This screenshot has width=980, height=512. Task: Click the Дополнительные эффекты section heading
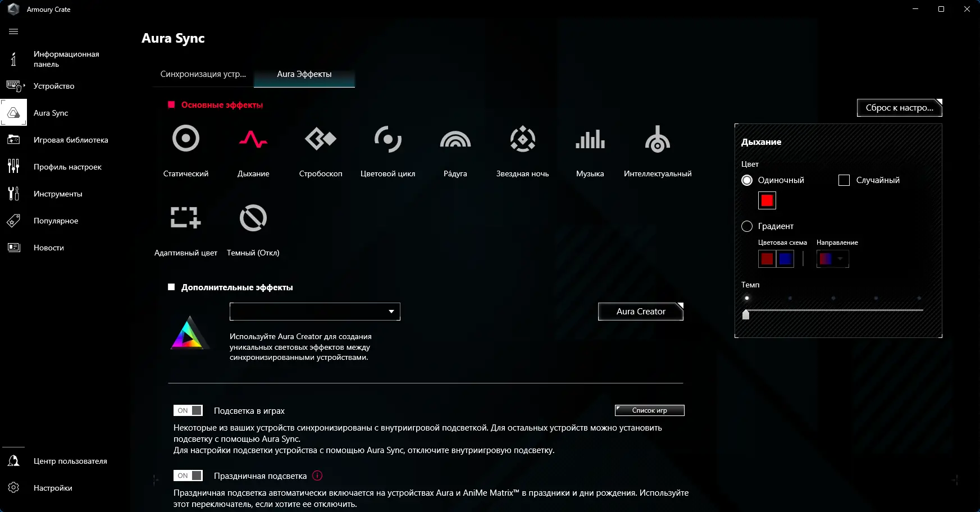click(x=237, y=287)
